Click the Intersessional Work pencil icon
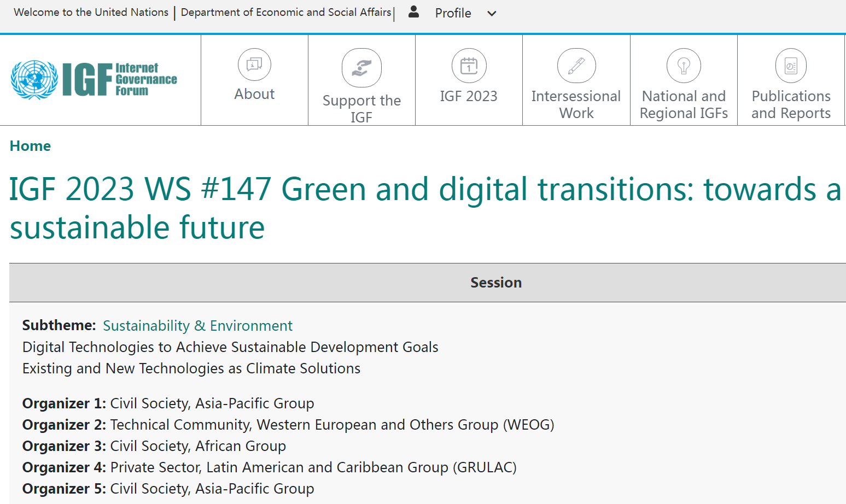 click(x=576, y=66)
